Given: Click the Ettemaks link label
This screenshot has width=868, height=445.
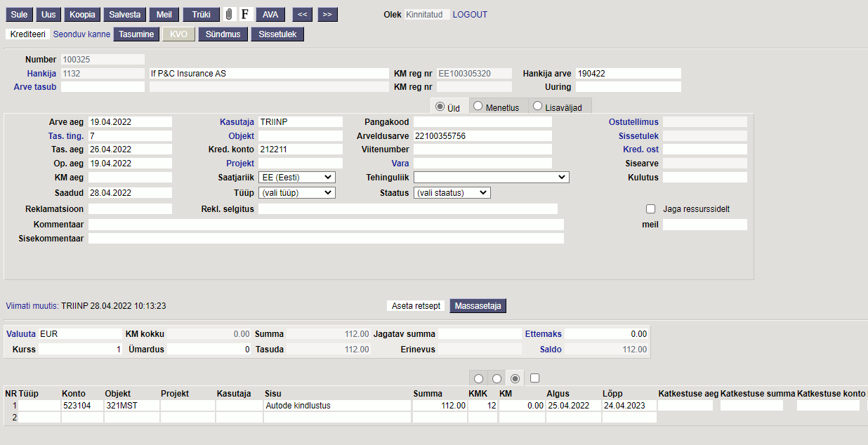Looking at the screenshot, I should [x=544, y=334].
